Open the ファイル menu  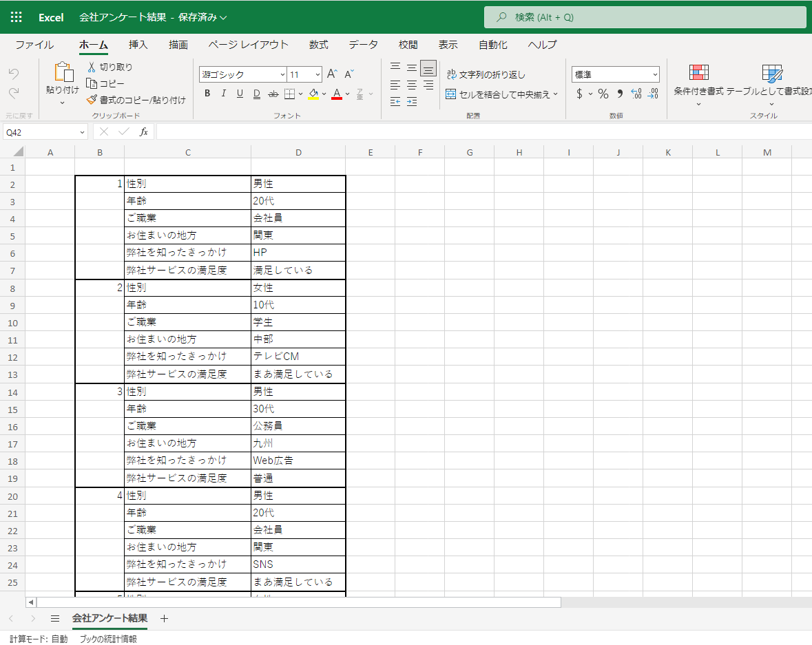click(34, 45)
